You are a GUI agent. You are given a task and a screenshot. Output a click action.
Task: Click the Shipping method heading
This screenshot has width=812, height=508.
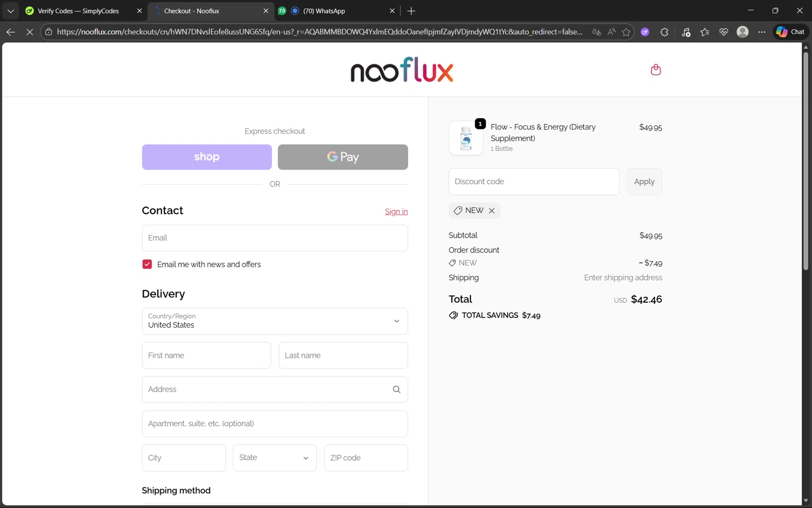coord(176,490)
